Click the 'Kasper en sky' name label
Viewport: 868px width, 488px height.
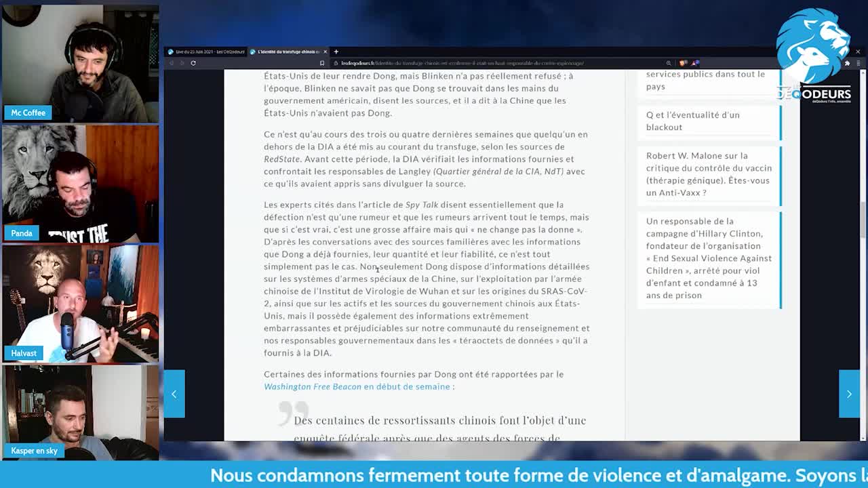click(x=34, y=451)
